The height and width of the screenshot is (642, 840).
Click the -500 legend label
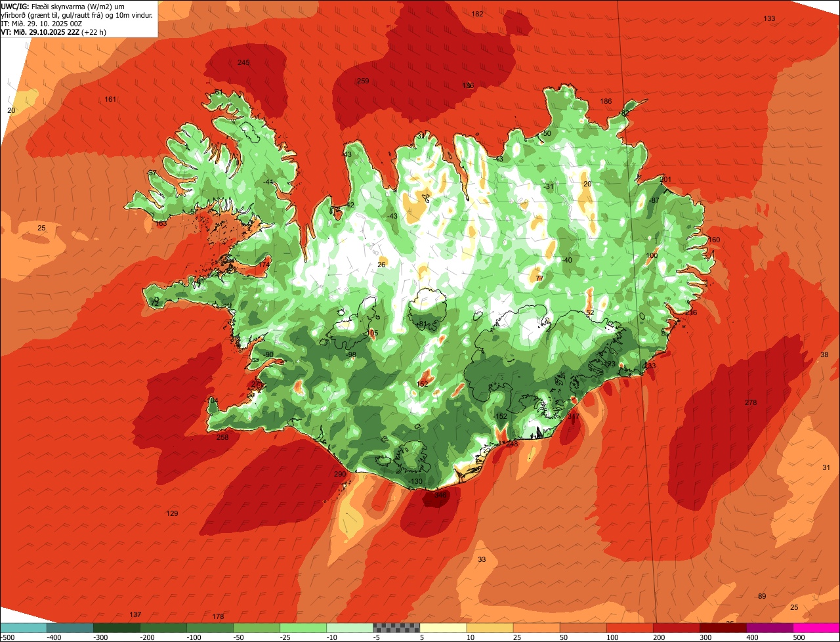pyautogui.click(x=7, y=637)
